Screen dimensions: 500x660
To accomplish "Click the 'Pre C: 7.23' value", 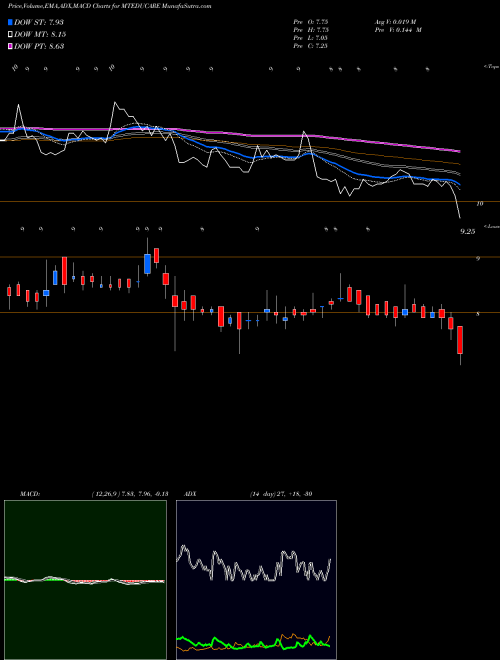I will tap(311, 46).
